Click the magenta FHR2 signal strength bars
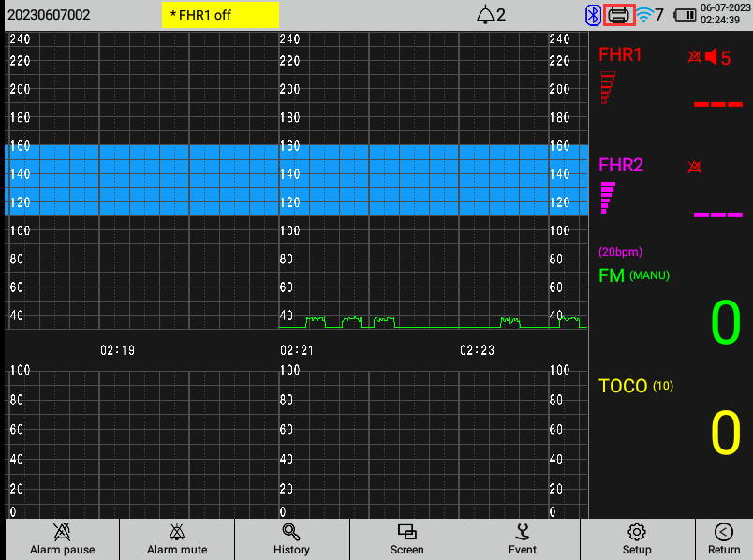The image size is (753, 560). (x=608, y=198)
